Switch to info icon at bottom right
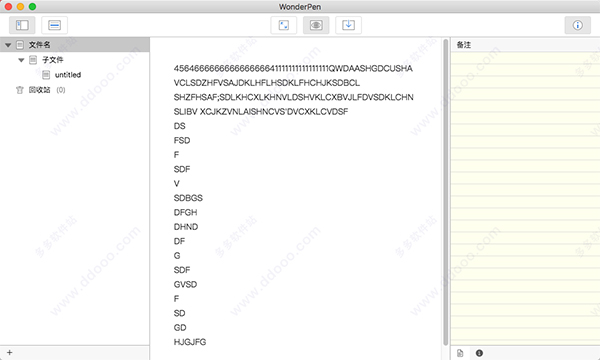Screen dimensions: 600x360 point(479,353)
